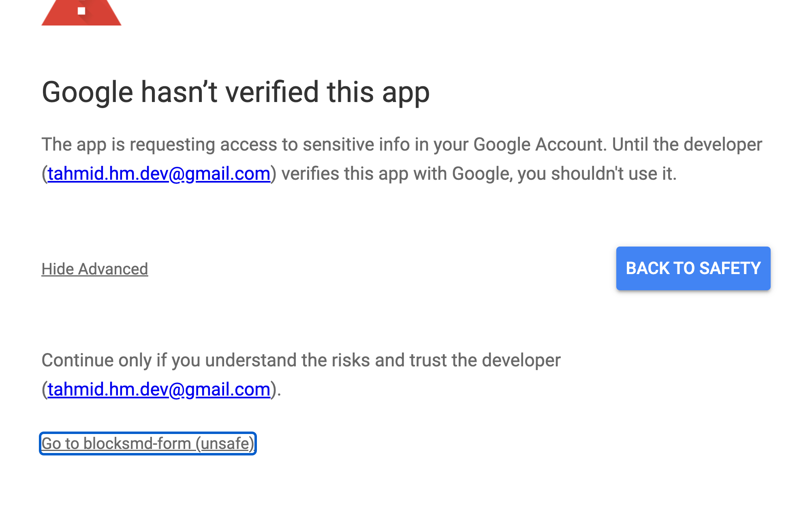Click the white square inside the warning triangle
812x519 pixels.
pyautogui.click(x=81, y=11)
